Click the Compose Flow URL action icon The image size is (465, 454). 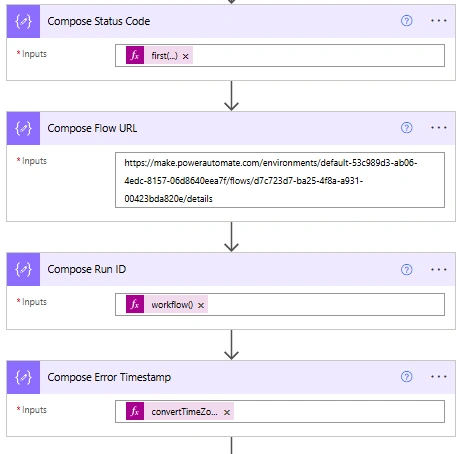[x=23, y=128]
